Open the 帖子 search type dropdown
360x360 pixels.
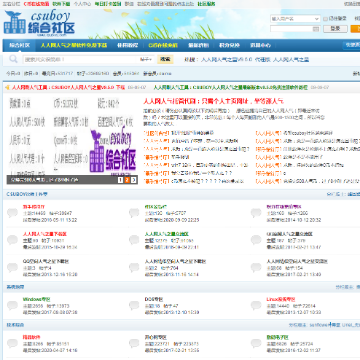(146, 60)
